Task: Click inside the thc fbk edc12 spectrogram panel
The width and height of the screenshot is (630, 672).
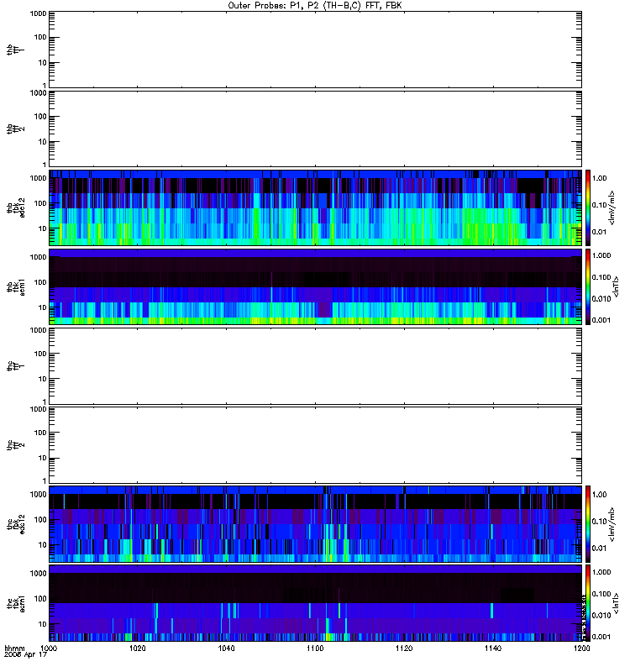Action: (x=316, y=523)
